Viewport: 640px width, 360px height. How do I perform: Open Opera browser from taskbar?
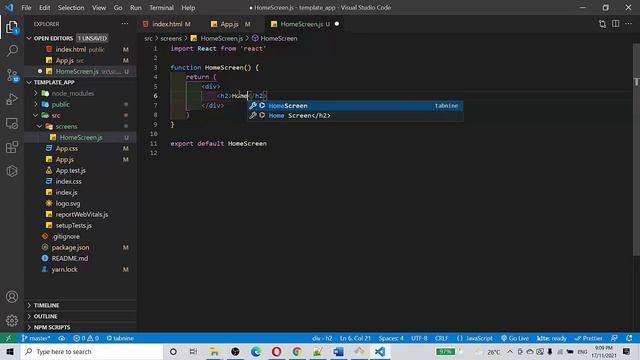(276, 351)
